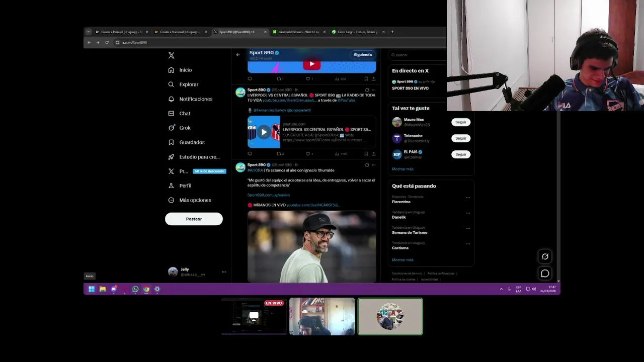644x362 pixels.
Task: Open WhatsApp on taskbar
Action: point(135,289)
